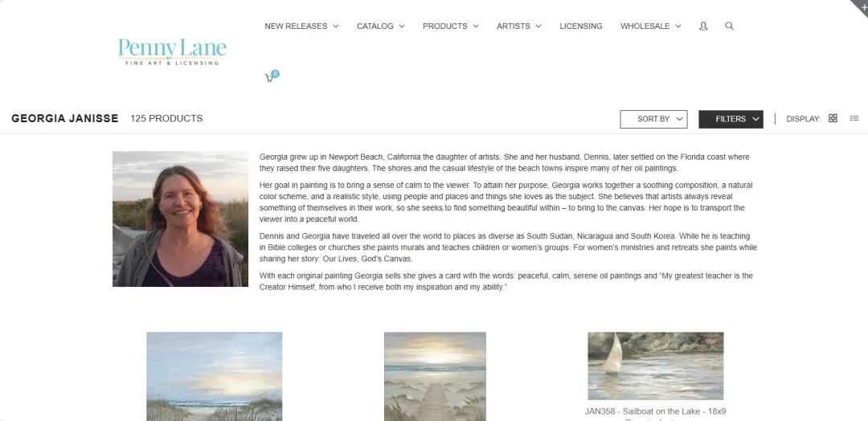Expand the Sort By dropdown

point(653,119)
